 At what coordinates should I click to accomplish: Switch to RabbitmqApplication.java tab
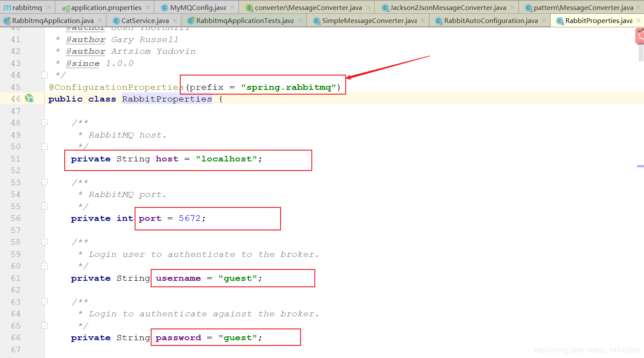[53, 20]
